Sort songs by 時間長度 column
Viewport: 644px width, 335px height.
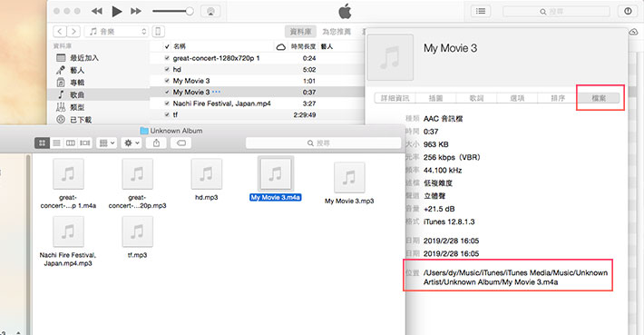tap(303, 46)
